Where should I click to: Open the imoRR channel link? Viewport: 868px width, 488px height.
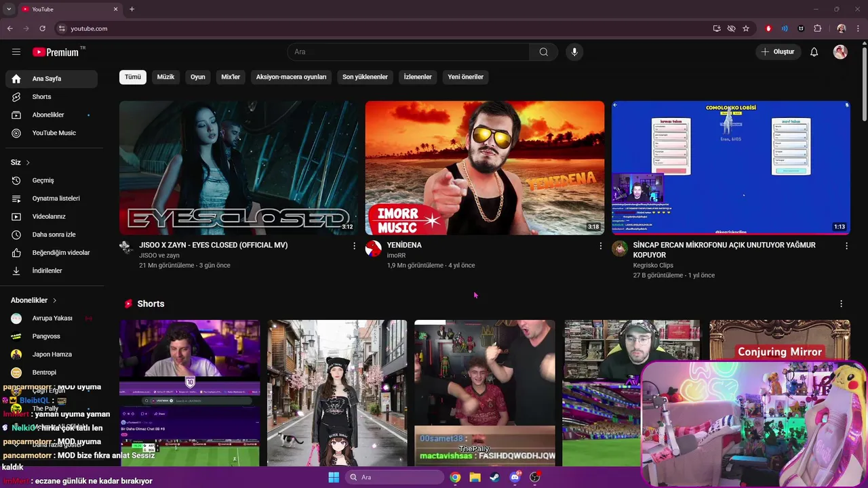(x=396, y=256)
